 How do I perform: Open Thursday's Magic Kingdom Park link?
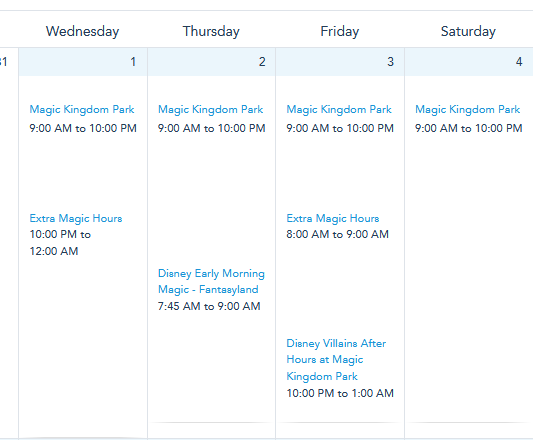tap(210, 109)
